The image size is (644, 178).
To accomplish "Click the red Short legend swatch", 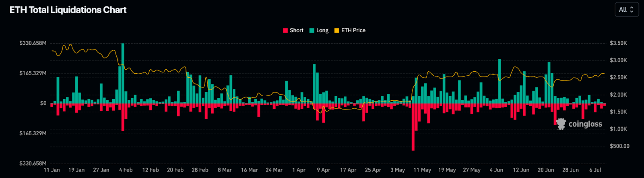I will tap(285, 31).
